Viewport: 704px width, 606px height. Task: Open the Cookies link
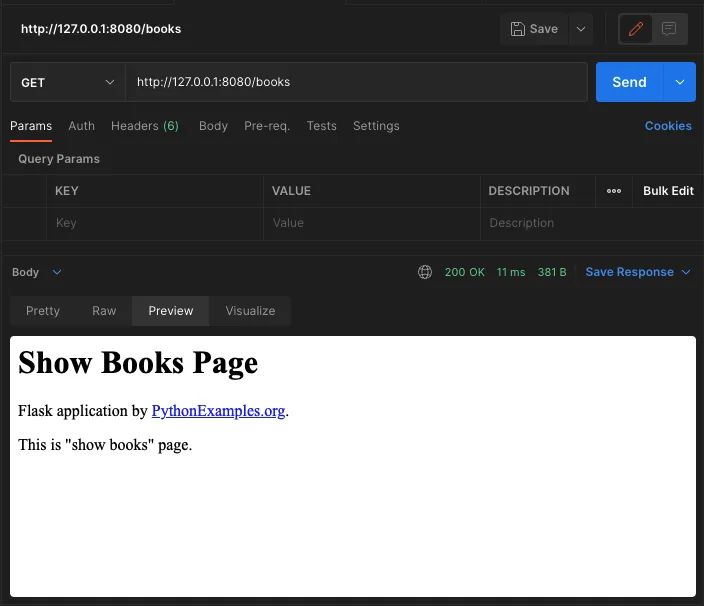(668, 126)
